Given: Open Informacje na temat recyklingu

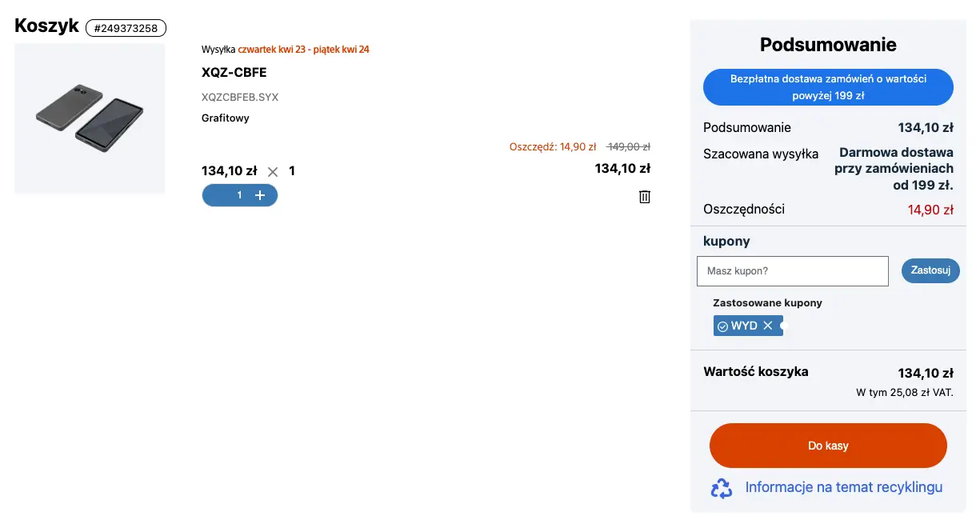Looking at the screenshot, I should click(x=843, y=487).
